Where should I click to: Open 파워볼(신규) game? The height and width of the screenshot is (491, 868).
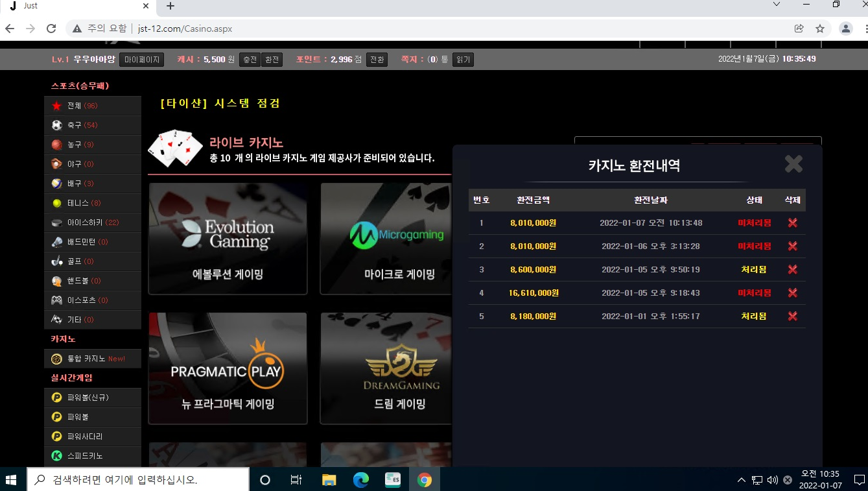[x=93, y=398]
